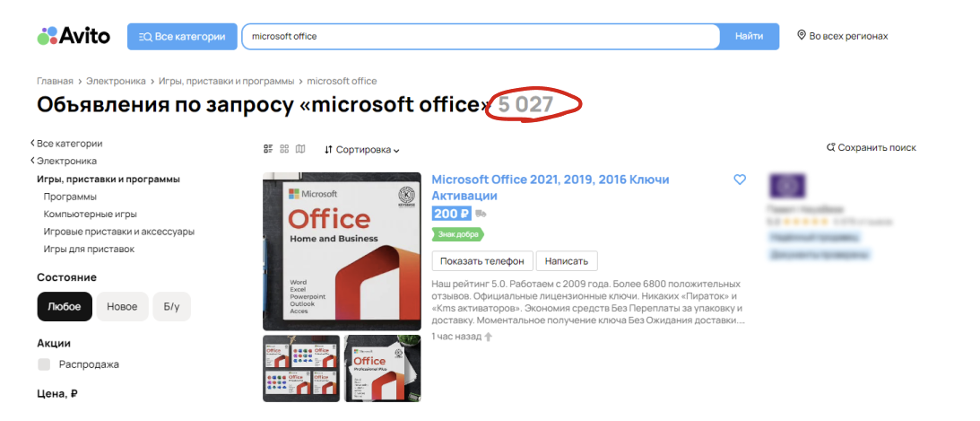Viewport: 980px width, 421px height.
Task: Click the 1 час назад timestamp
Action: point(456,337)
